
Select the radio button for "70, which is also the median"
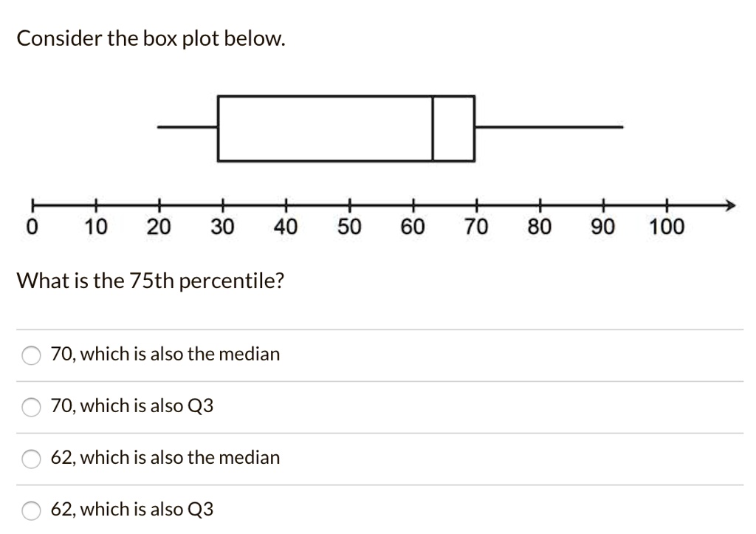(x=31, y=355)
